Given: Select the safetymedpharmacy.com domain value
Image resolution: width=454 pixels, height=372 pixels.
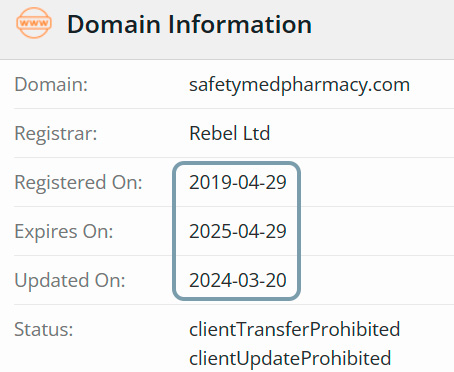Looking at the screenshot, I should click(299, 85).
